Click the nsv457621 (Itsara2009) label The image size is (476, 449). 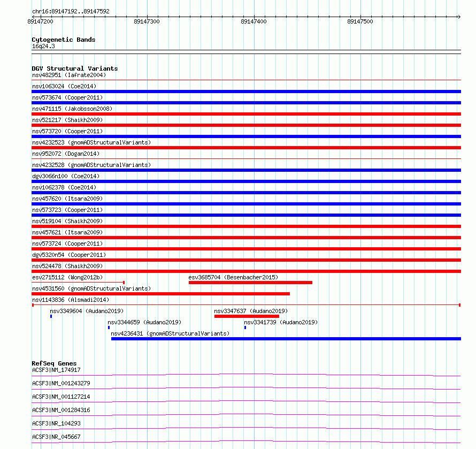pyautogui.click(x=67, y=232)
